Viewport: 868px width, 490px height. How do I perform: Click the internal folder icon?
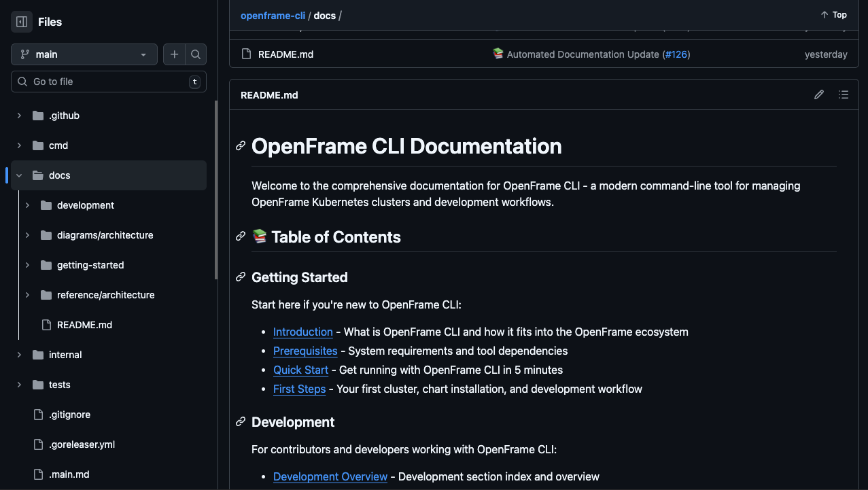point(38,355)
